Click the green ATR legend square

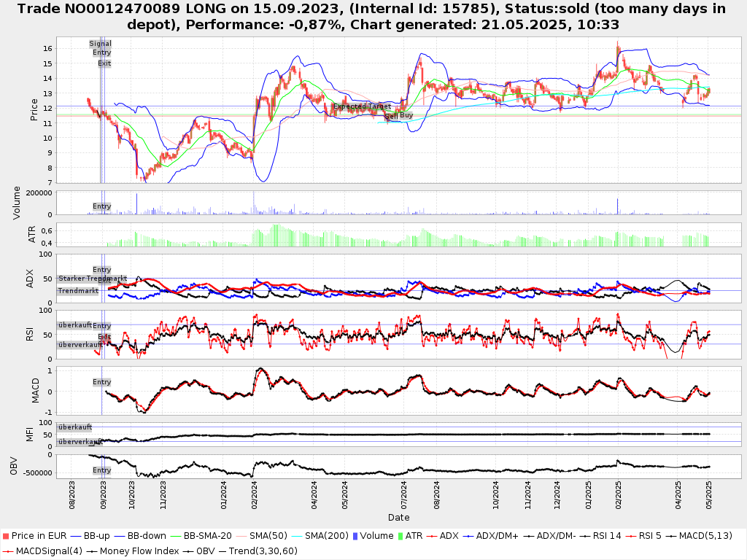pos(399,536)
